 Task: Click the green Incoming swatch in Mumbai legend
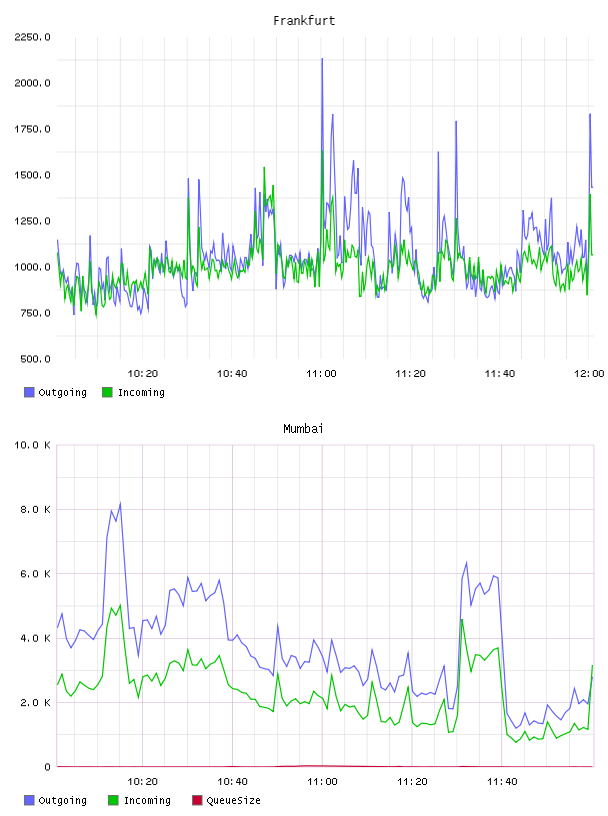point(113,800)
